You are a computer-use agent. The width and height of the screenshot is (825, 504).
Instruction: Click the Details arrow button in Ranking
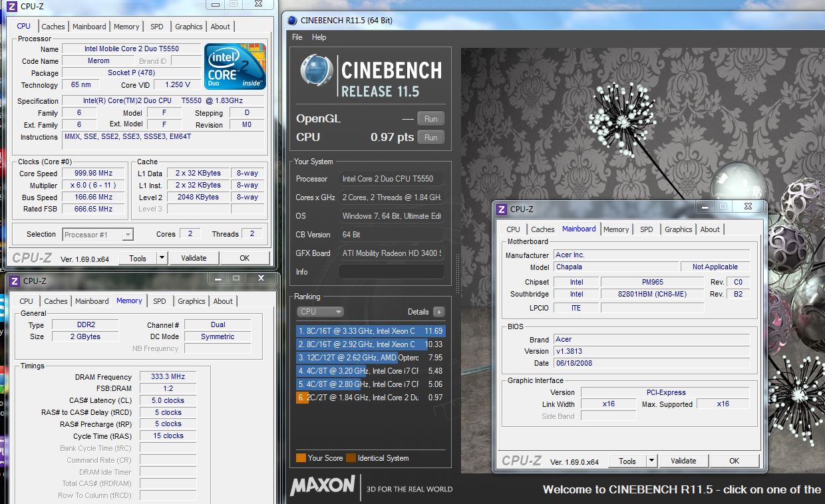pos(438,311)
